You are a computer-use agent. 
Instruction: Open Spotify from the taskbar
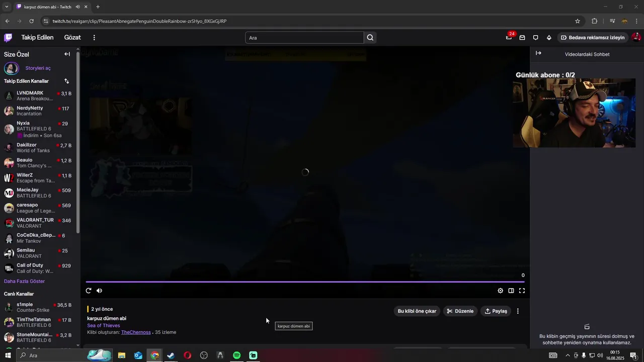tap(236, 355)
